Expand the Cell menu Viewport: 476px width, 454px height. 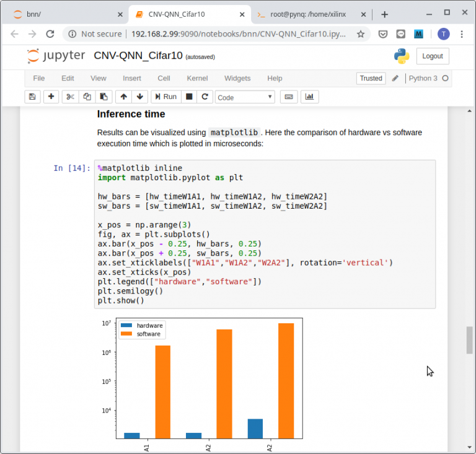[x=164, y=79]
